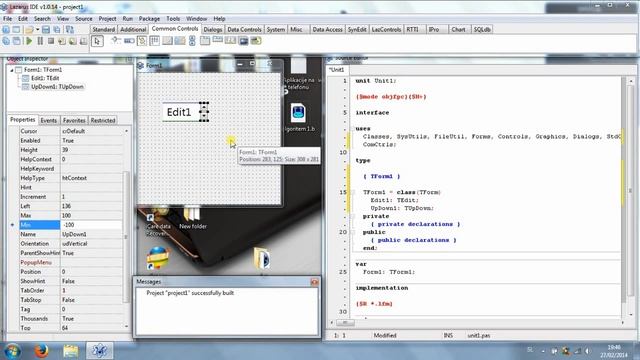Click the Windows Start button
This screenshot has height=360, width=640.
coord(12,351)
